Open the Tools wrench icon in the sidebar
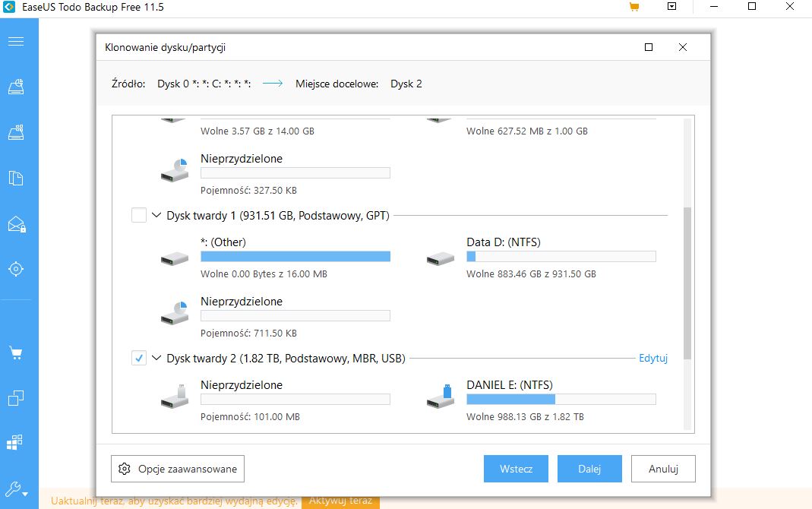Image resolution: width=812 pixels, height=509 pixels. point(16,488)
